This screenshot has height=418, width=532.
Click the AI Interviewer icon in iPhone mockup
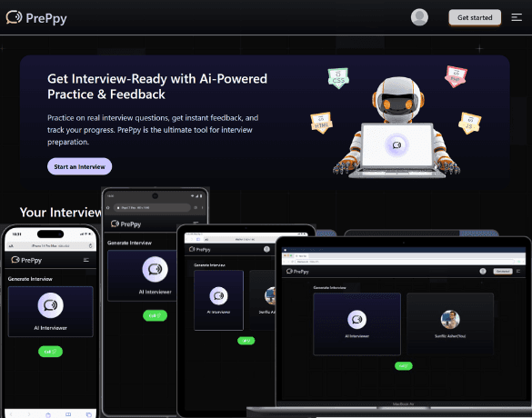coord(50,305)
